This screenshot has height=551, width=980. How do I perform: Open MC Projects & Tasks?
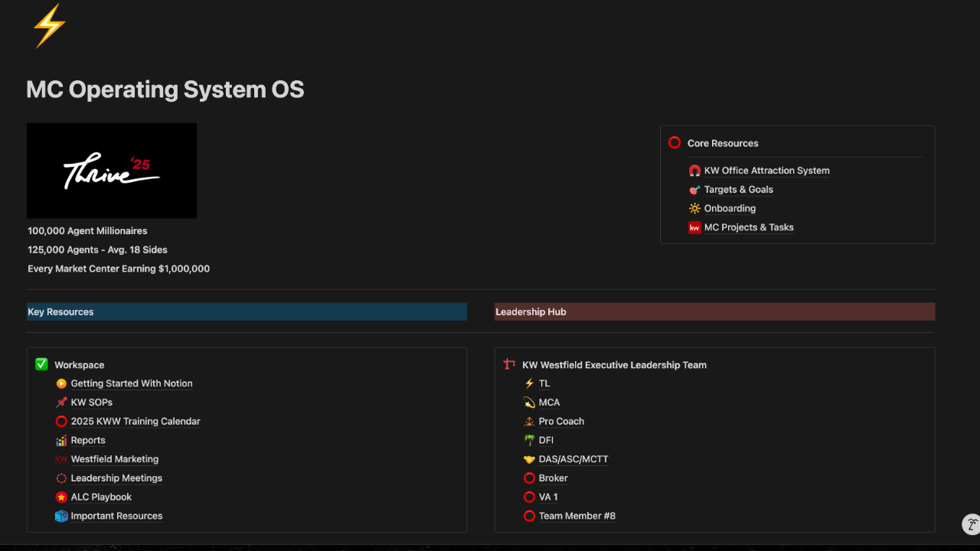pyautogui.click(x=749, y=227)
